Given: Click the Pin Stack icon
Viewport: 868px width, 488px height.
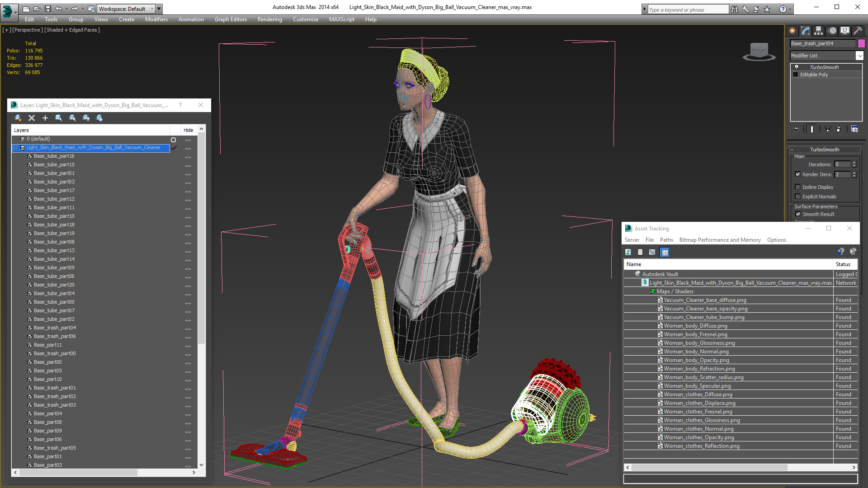Looking at the screenshot, I should click(796, 129).
